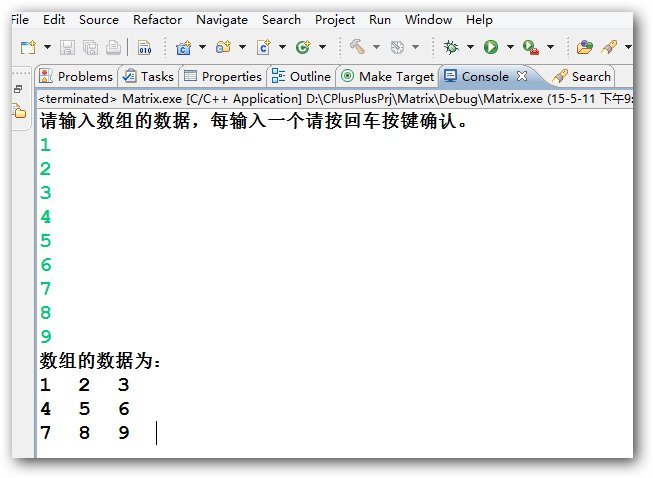
Task: Click the binary 010 build icon
Action: click(145, 47)
